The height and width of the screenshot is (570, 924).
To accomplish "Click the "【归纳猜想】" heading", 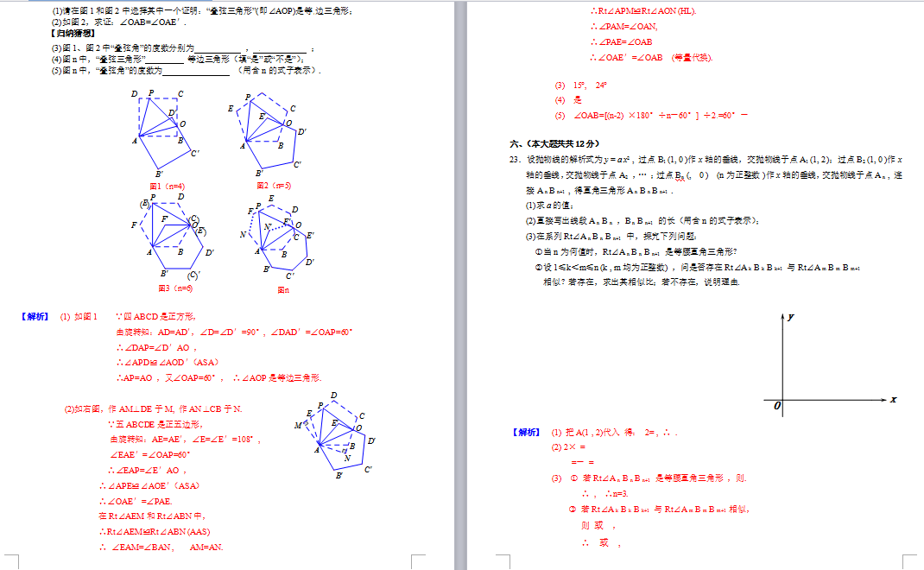I will 73,33.
